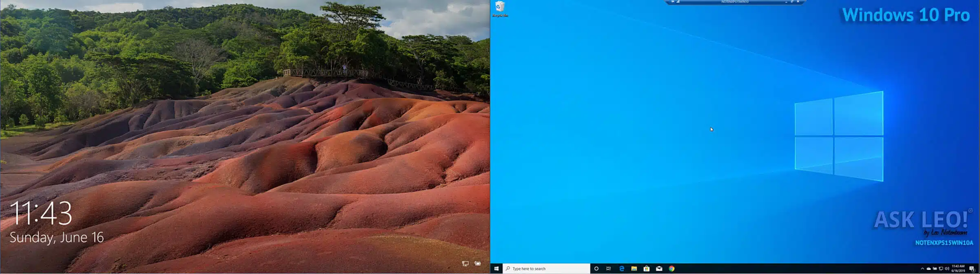Screen dimensions: 980x274
Task: Click the pin icon on remote connection bar
Action: (673, 2)
